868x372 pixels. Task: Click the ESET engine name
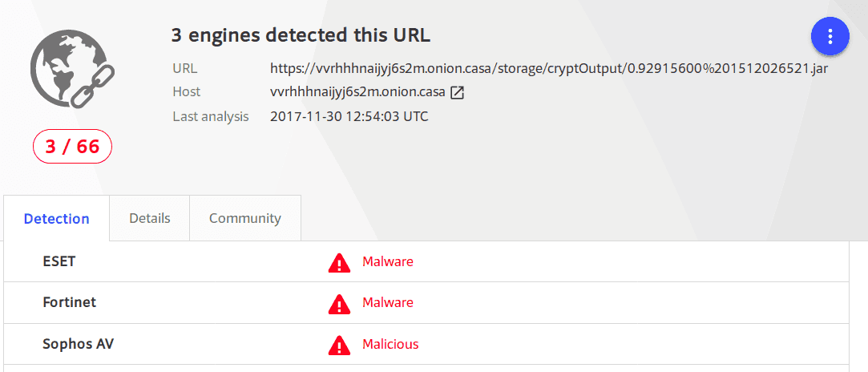[x=59, y=261]
